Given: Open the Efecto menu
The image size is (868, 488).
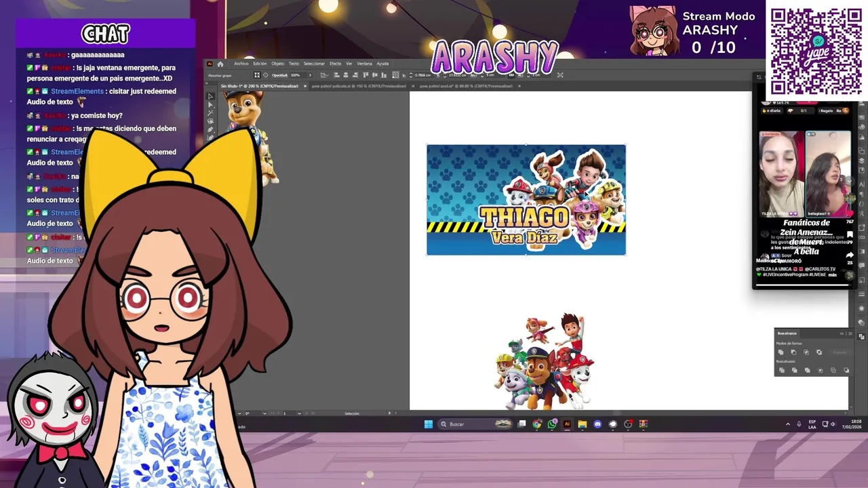Looking at the screenshot, I should click(x=335, y=64).
